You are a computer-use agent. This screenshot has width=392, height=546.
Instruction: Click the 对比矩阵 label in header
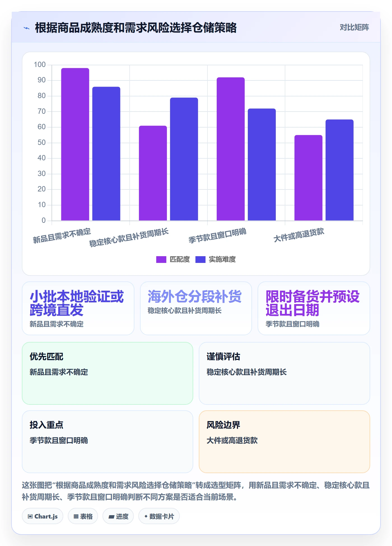click(x=354, y=27)
